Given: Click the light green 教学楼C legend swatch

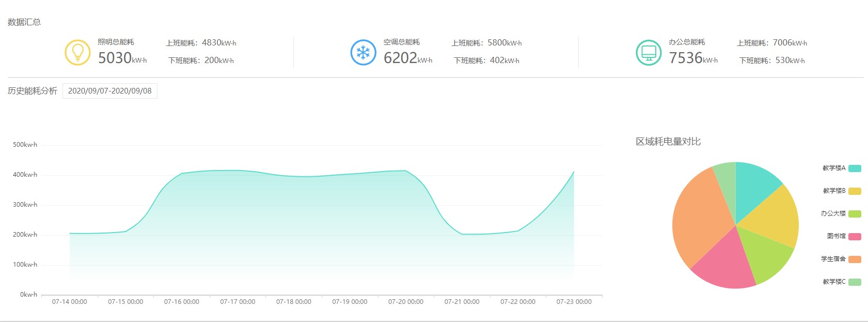Looking at the screenshot, I should [x=855, y=282].
